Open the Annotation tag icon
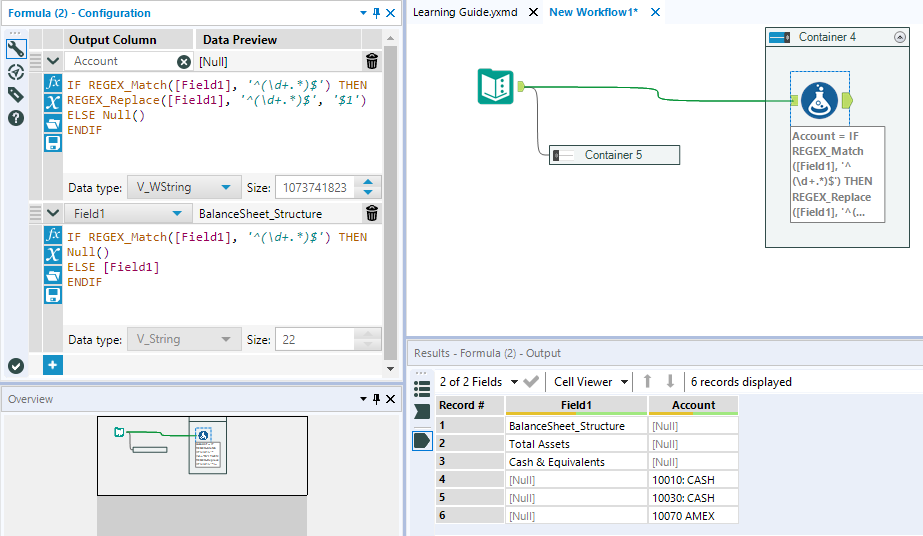The height and width of the screenshot is (536, 923). (x=16, y=95)
